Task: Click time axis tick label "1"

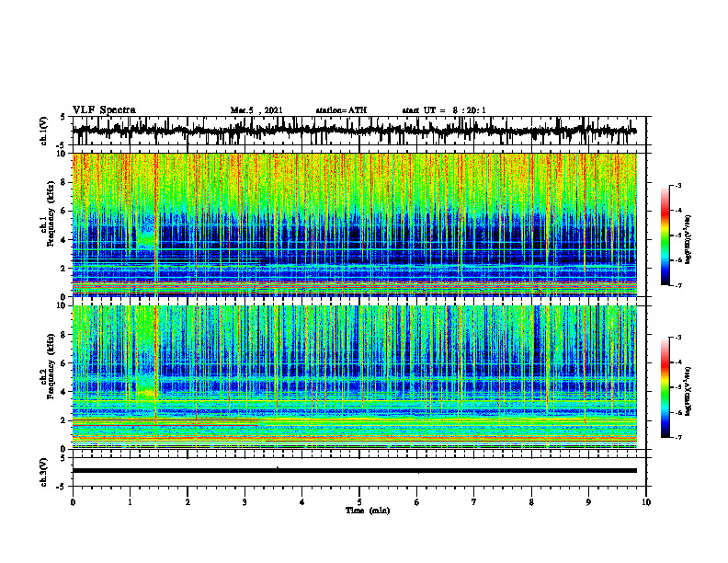Action: (130, 502)
